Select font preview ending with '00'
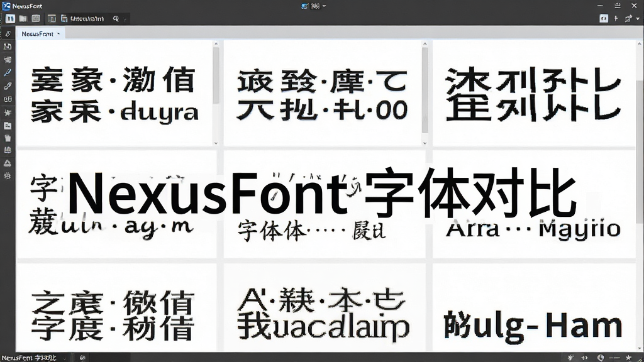Screen dimensions: 644x362 [323, 94]
